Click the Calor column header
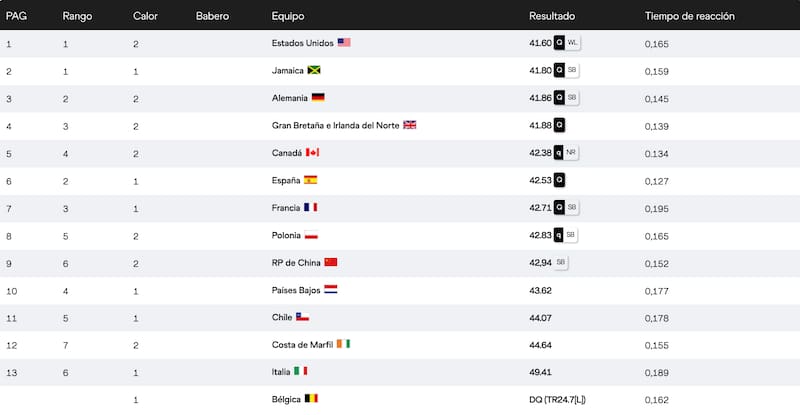Screen dimensions: 800x415 point(145,16)
